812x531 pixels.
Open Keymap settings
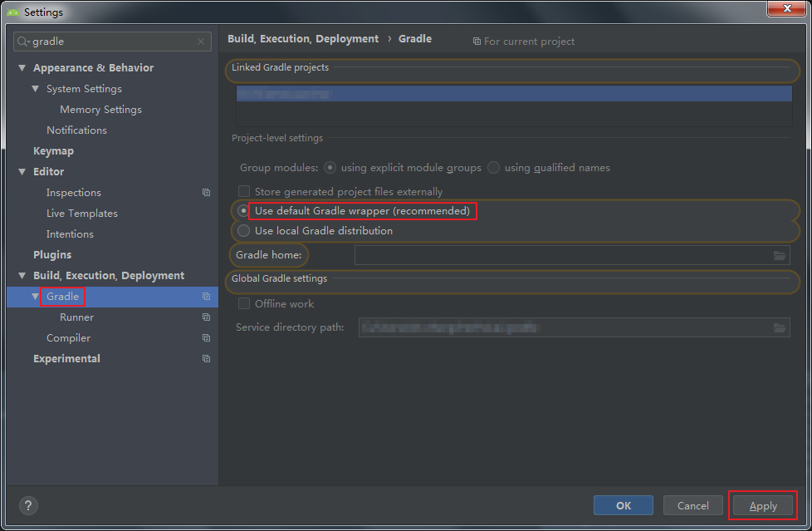(53, 151)
